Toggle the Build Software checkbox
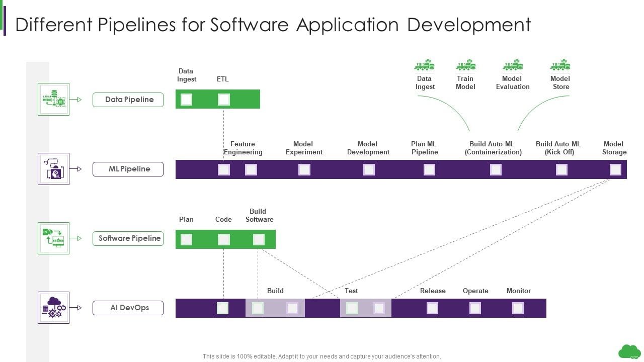The width and height of the screenshot is (644, 362). tap(259, 239)
